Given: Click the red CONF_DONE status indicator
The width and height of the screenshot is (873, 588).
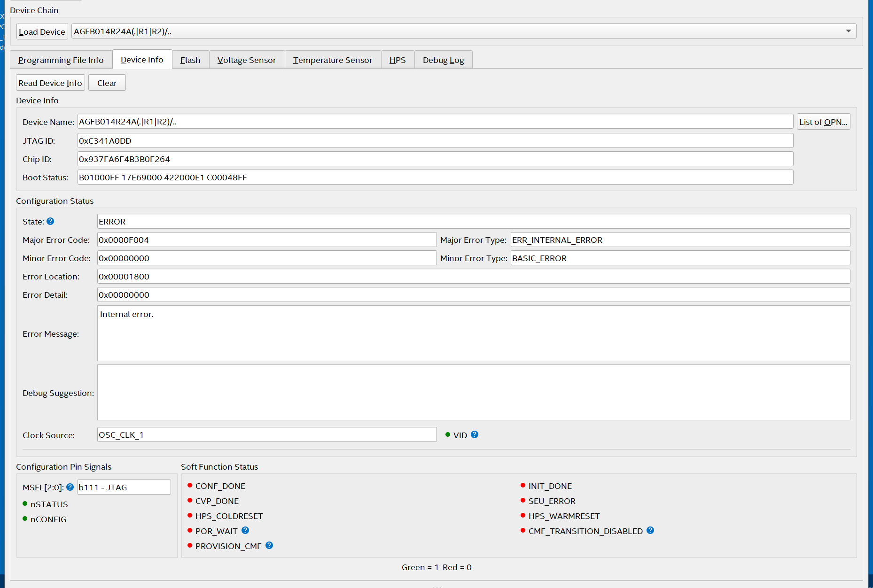Looking at the screenshot, I should (190, 485).
